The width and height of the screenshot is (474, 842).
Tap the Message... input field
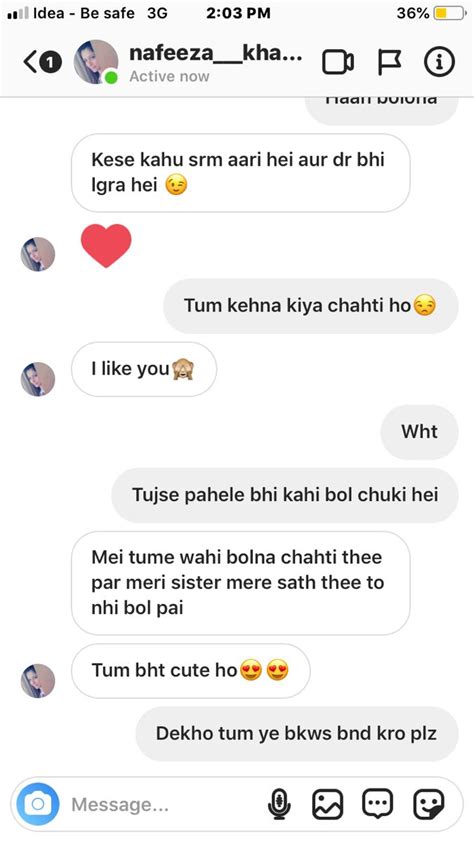click(x=161, y=804)
